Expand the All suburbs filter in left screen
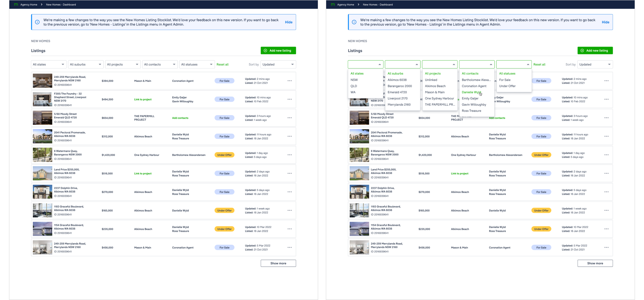Image resolution: width=644 pixels, height=300 pixels. pos(86,65)
